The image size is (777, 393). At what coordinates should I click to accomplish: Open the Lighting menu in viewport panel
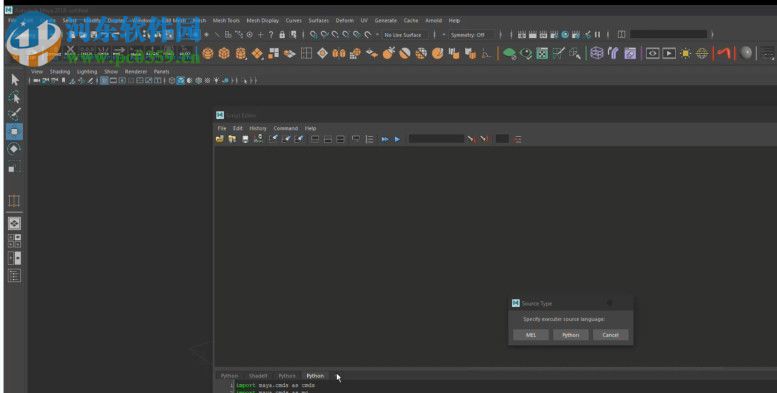point(87,71)
